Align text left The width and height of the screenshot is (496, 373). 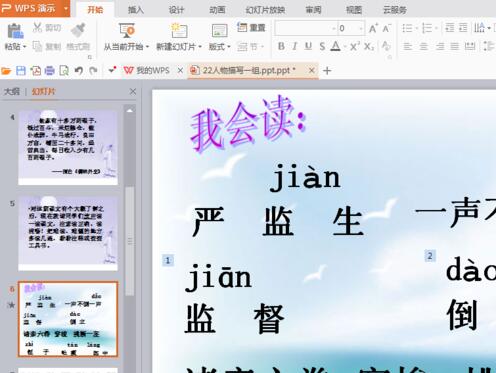(407, 46)
